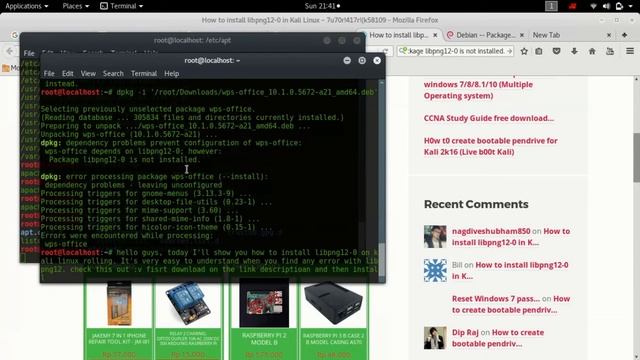Open File menu in the /etc/apt terminal
The image size is (640, 360).
pos(29,53)
